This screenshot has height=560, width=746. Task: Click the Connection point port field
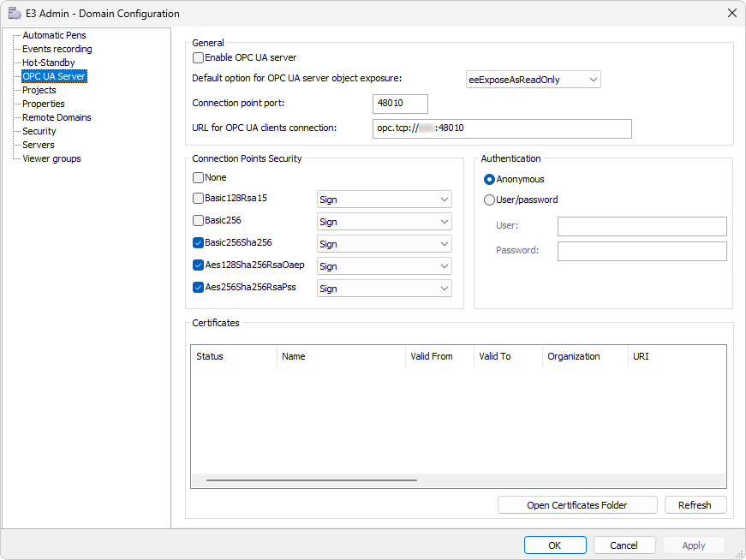click(400, 104)
